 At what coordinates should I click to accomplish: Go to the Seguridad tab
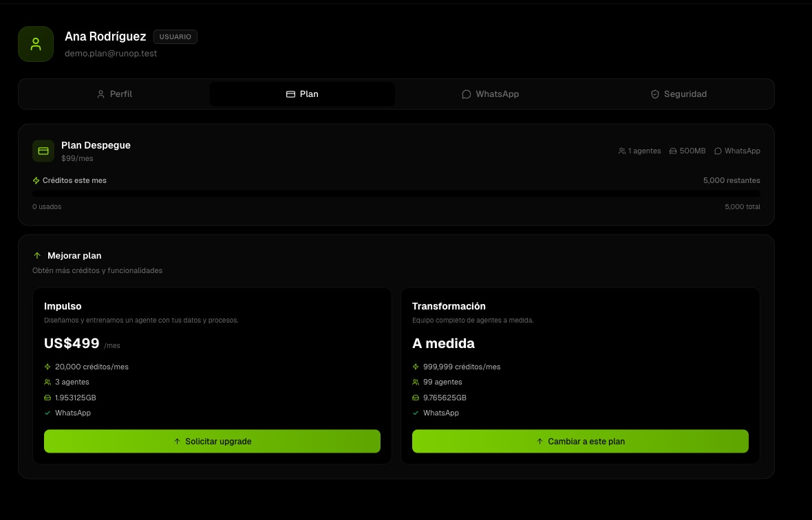(679, 94)
